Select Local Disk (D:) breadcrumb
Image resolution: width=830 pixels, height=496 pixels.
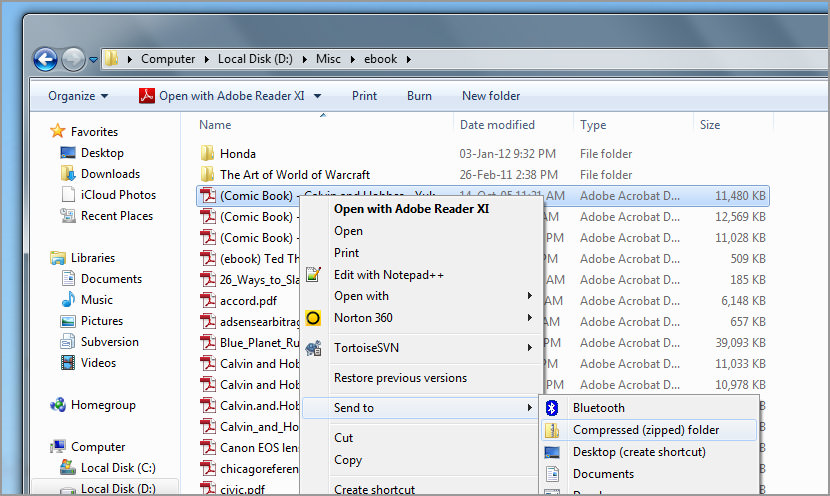[255, 59]
